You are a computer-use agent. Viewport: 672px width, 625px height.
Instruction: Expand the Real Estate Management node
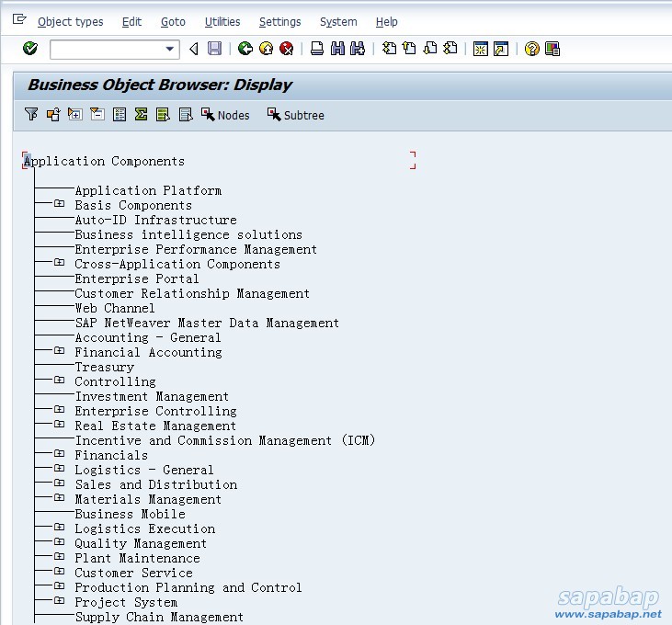59,424
